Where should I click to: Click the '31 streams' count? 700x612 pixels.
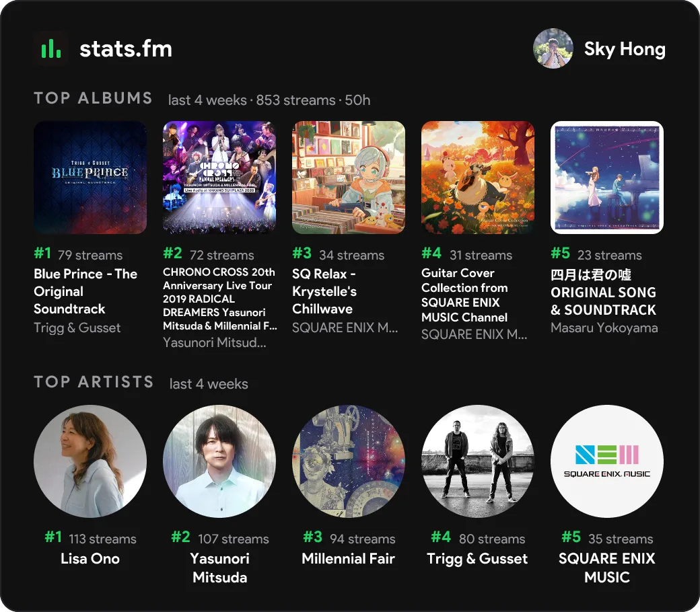pyautogui.click(x=481, y=255)
